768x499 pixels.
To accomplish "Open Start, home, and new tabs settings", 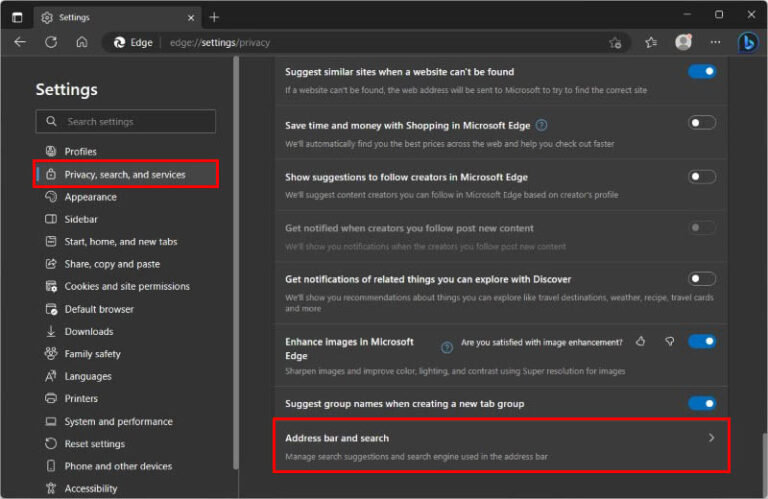I will [120, 241].
